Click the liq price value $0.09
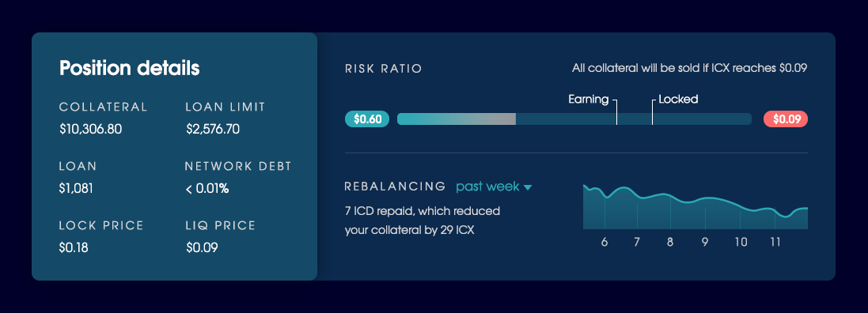Image resolution: width=868 pixels, height=313 pixels. pos(202,247)
